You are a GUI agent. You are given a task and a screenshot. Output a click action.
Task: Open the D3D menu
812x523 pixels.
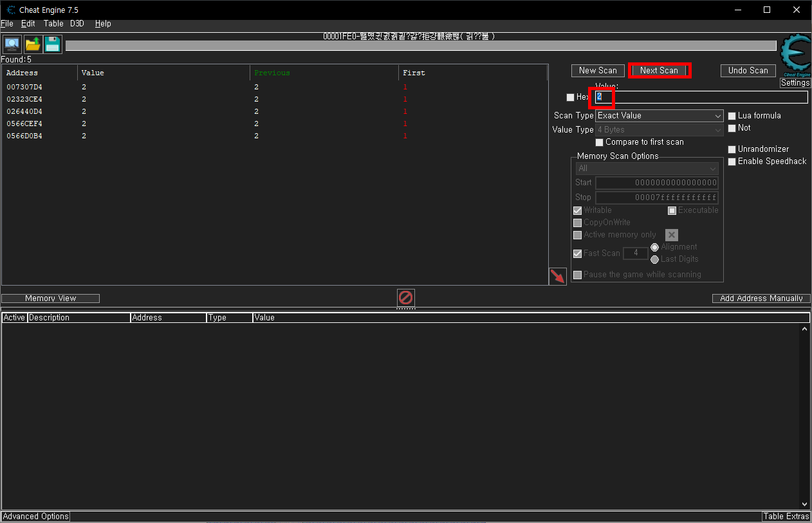click(x=77, y=24)
